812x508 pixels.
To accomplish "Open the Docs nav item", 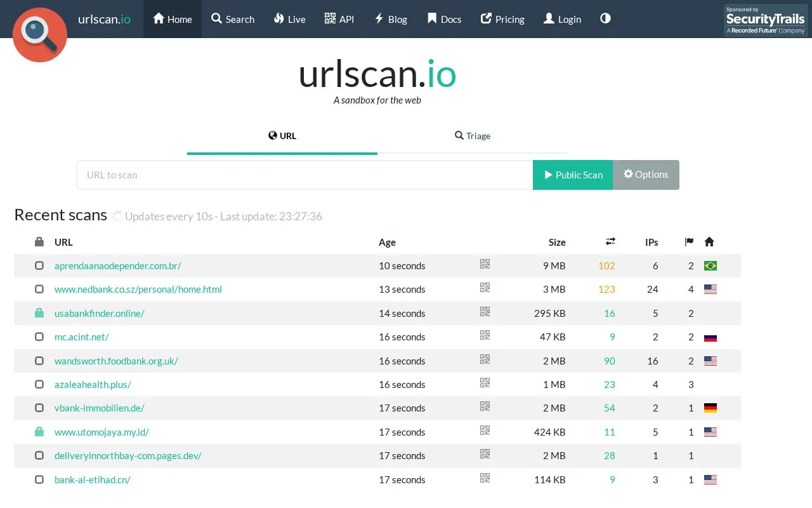I will pyautogui.click(x=444, y=19).
